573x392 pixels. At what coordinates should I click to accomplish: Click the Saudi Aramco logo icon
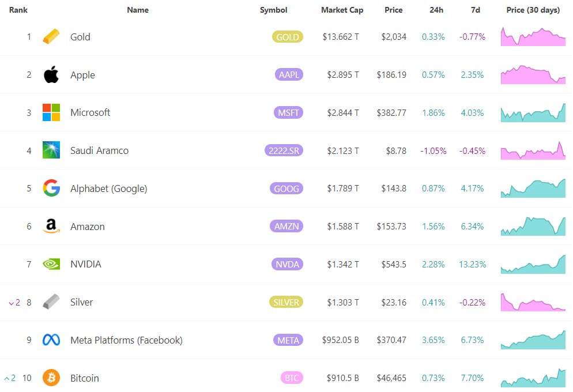click(51, 150)
